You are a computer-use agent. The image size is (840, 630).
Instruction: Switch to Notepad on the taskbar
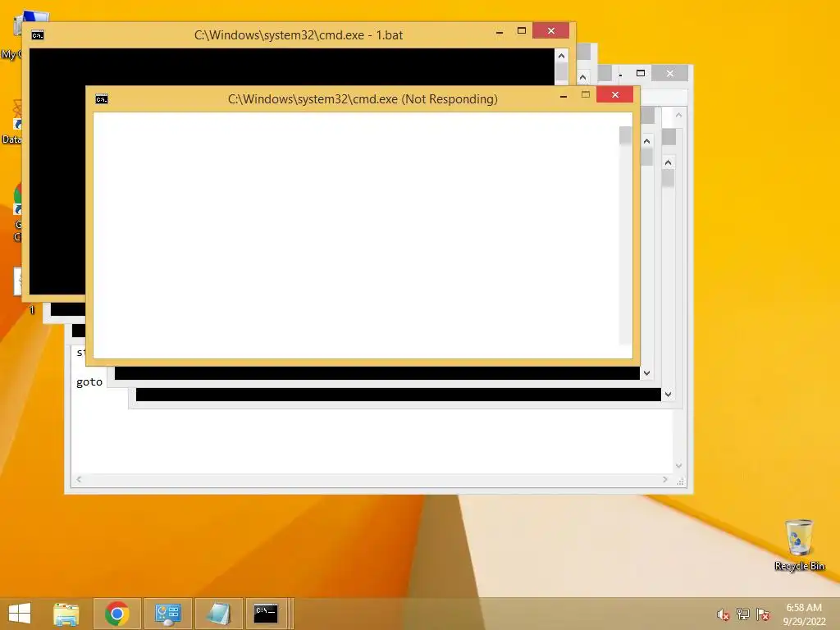[218, 614]
